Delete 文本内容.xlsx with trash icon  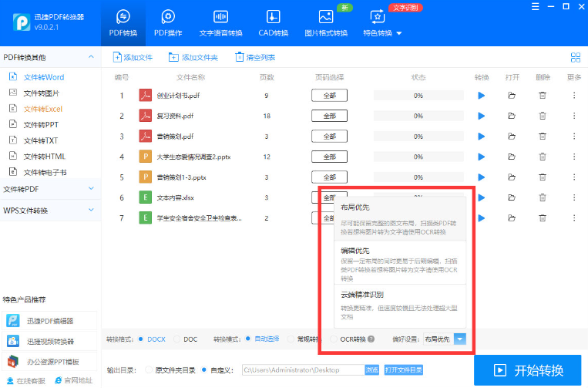pos(543,197)
